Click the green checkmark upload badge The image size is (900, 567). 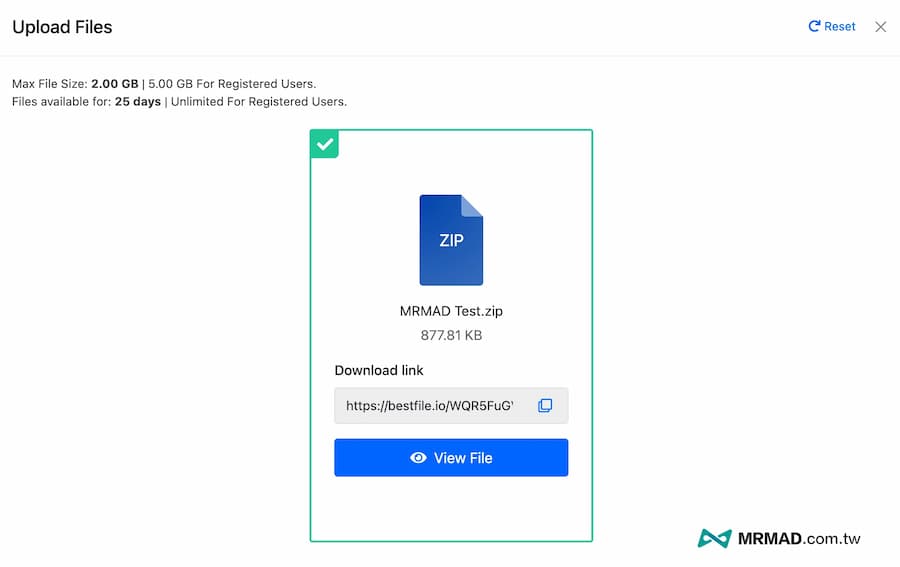tap(325, 144)
